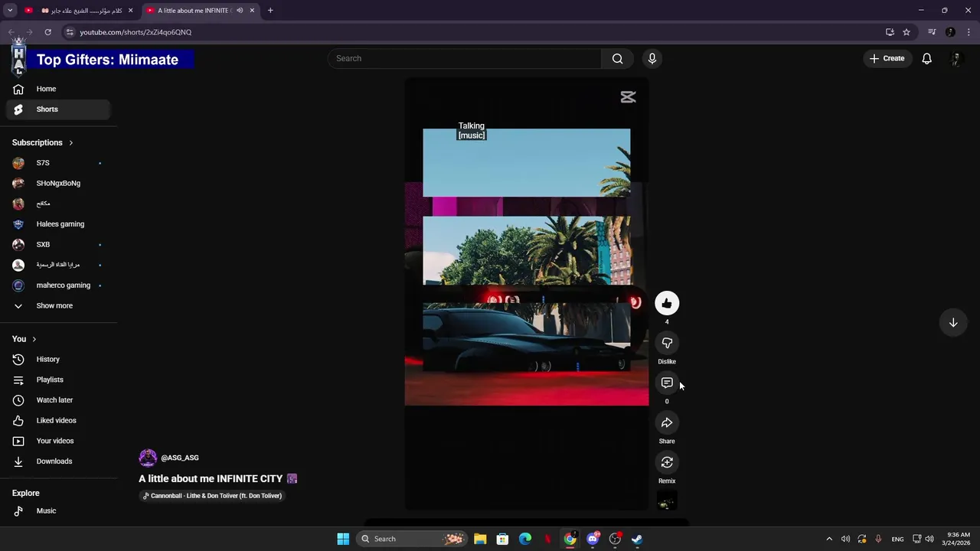Click the paused video player area
This screenshot has height=551, width=980.
[x=527, y=295]
